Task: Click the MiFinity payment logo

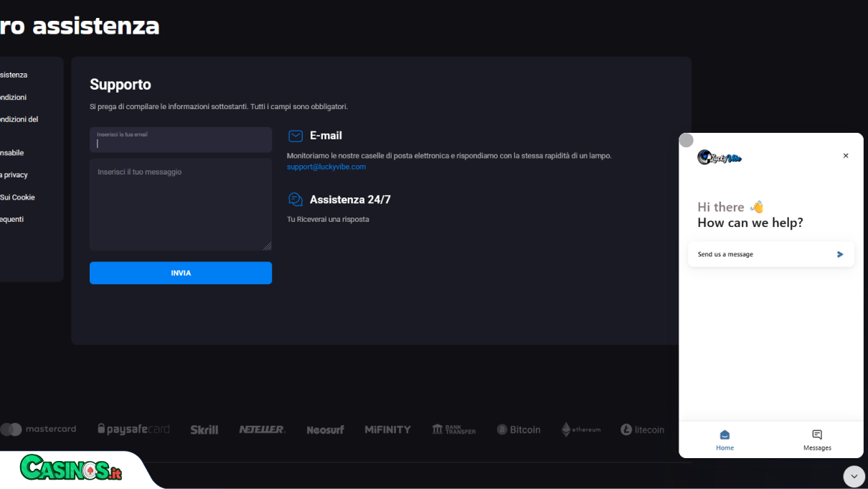Action: [x=387, y=429]
